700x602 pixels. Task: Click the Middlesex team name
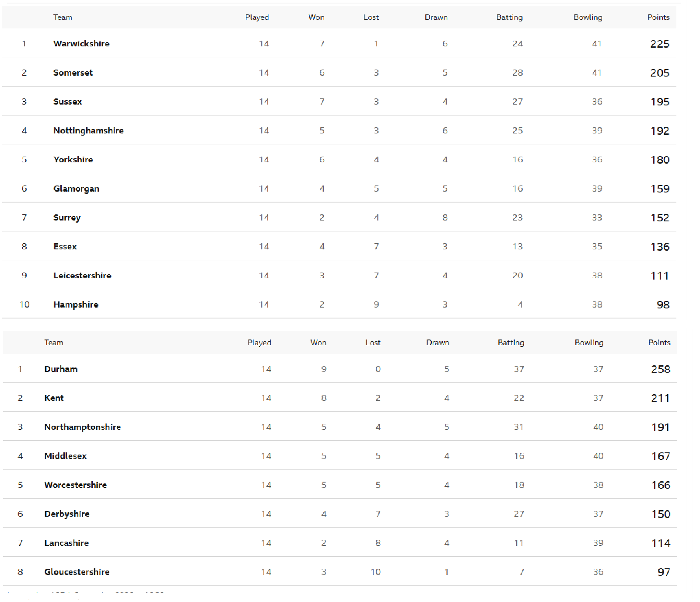66,456
